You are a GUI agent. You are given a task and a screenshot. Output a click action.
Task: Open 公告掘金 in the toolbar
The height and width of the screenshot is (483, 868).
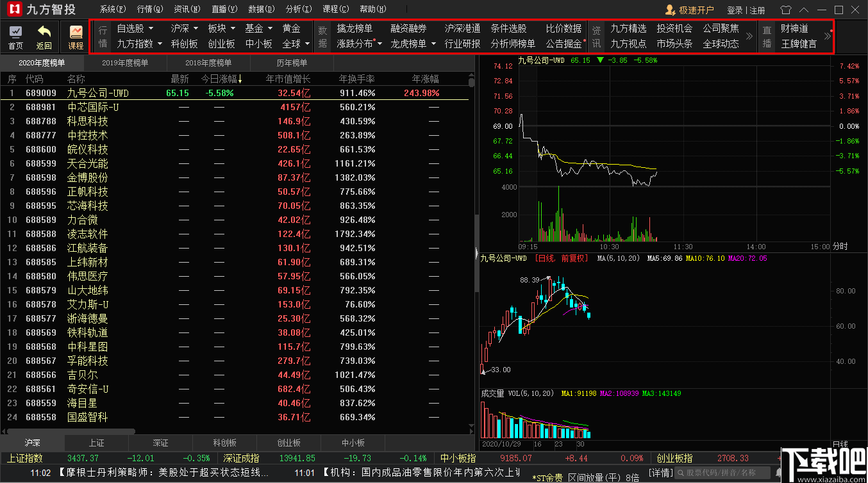(564, 44)
